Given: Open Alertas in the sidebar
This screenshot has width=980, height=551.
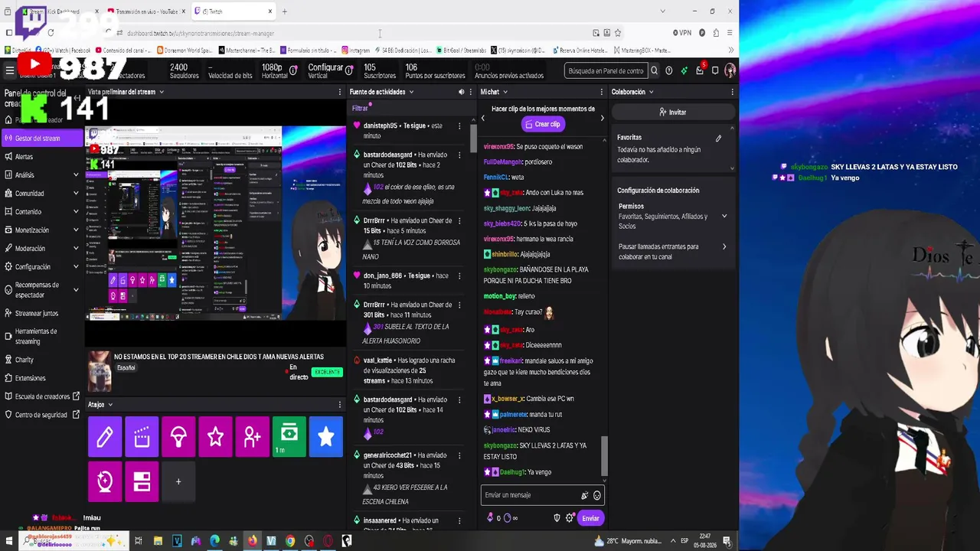Looking at the screenshot, I should (x=41, y=157).
